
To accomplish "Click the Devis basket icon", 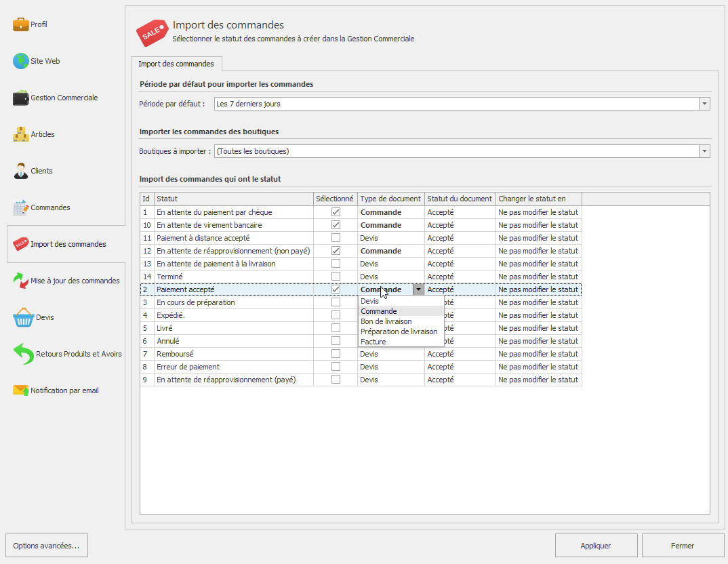I will coord(23,317).
